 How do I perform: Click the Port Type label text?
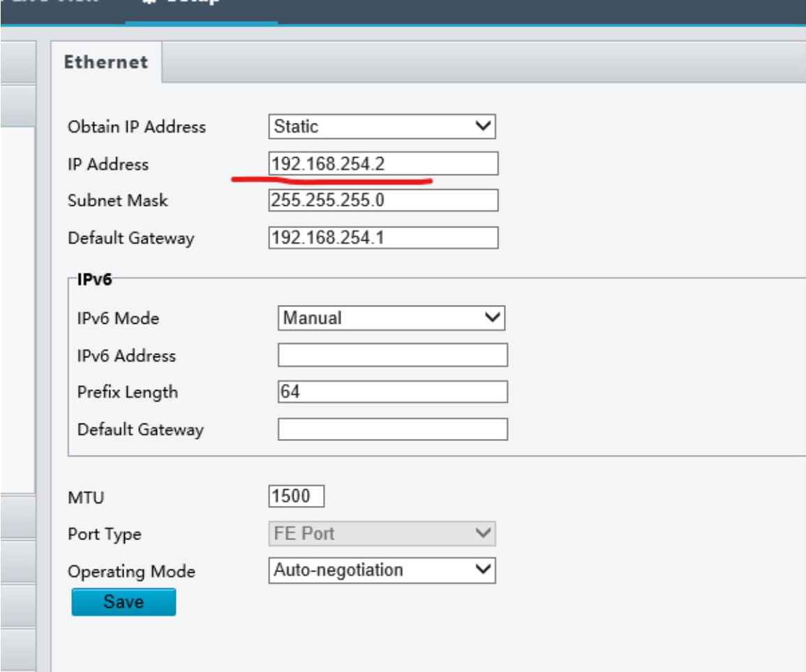click(105, 535)
